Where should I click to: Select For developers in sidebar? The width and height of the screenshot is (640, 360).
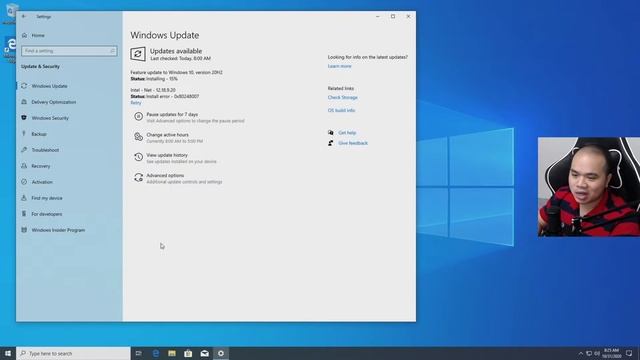[47, 214]
